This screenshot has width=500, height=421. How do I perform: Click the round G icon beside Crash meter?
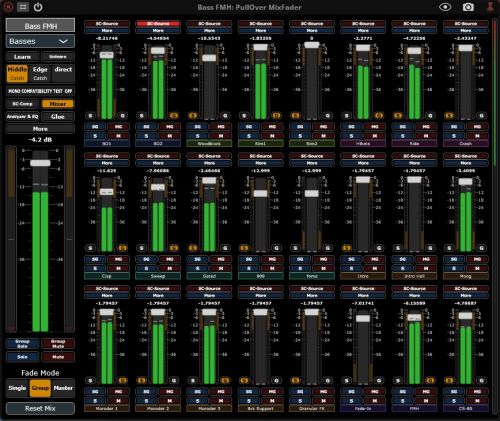click(x=481, y=116)
